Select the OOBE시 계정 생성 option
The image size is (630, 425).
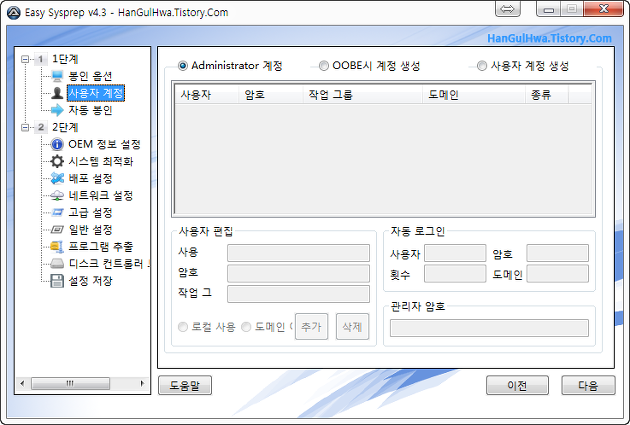pos(323,65)
